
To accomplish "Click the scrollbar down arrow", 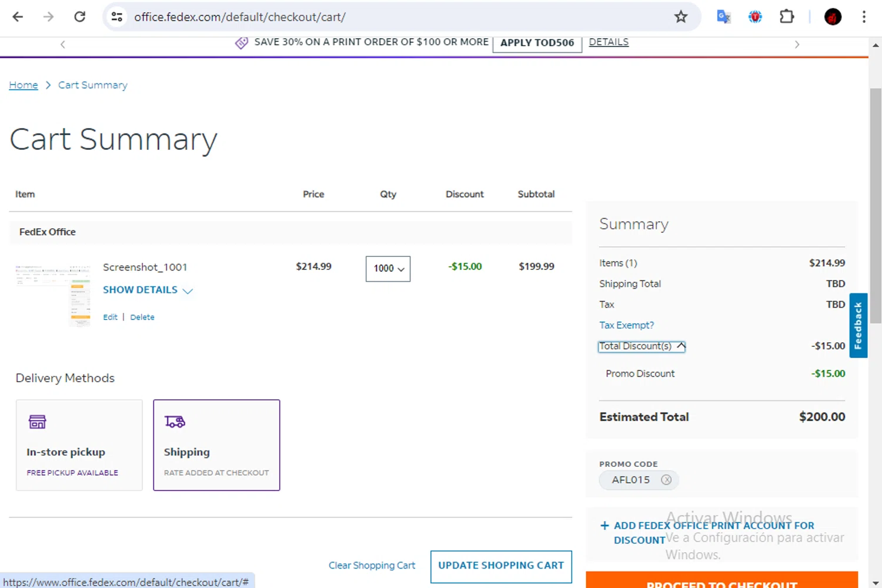I will pos(876,583).
